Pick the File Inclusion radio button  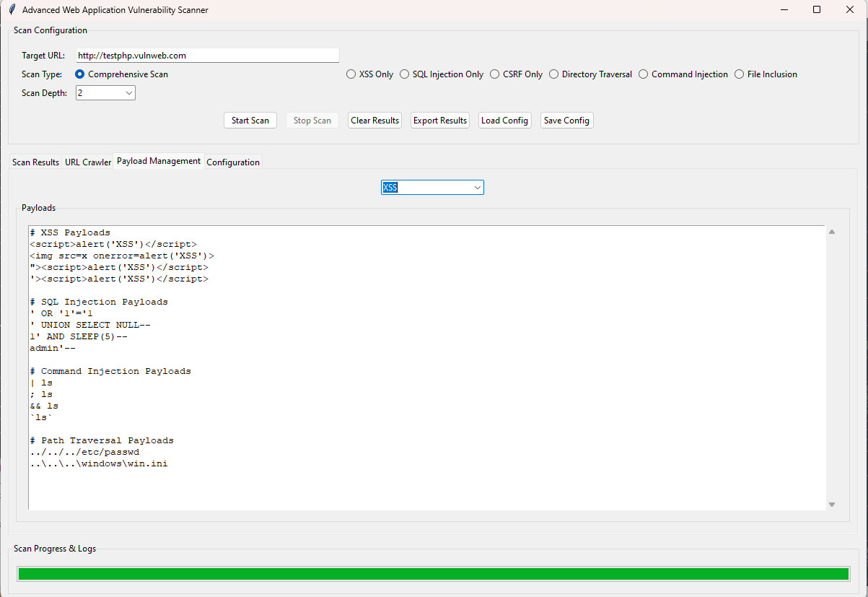pos(740,74)
